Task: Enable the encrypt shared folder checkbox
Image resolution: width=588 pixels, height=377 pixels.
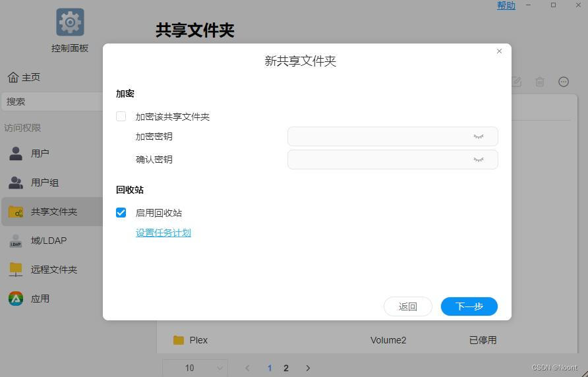Action: tap(121, 117)
